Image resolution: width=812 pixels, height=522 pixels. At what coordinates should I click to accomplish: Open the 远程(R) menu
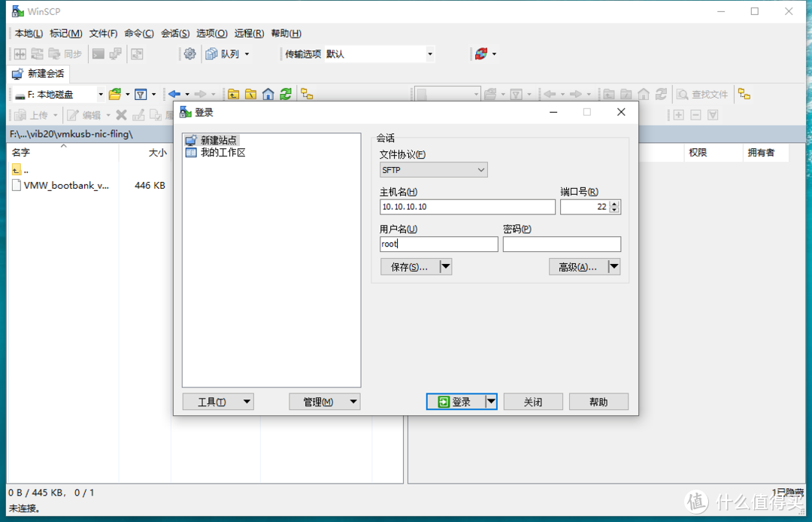tap(249, 34)
